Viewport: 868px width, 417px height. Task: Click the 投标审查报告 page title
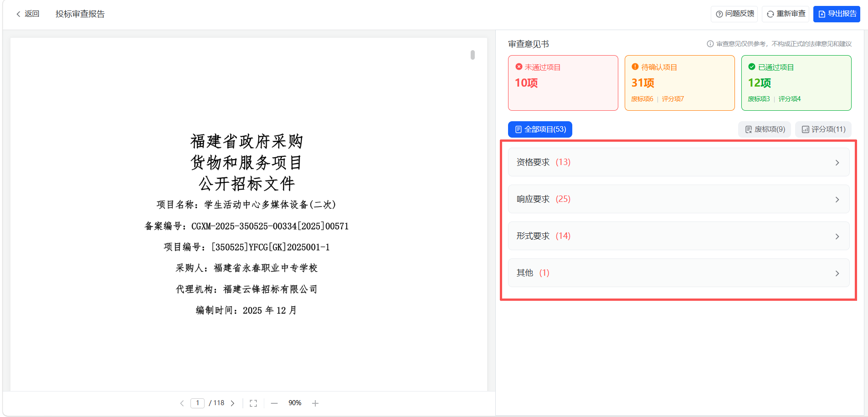80,14
